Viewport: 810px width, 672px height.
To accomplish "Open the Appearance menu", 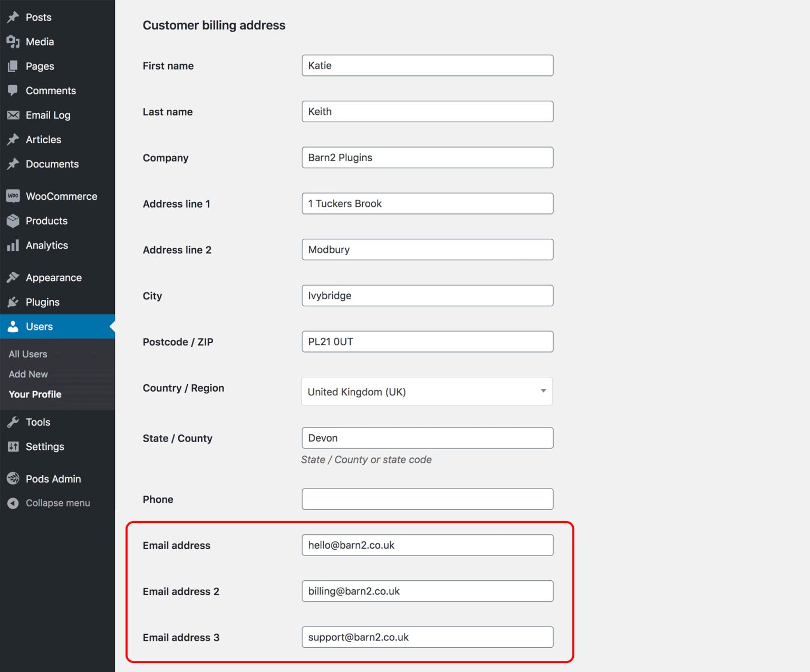I will click(53, 277).
